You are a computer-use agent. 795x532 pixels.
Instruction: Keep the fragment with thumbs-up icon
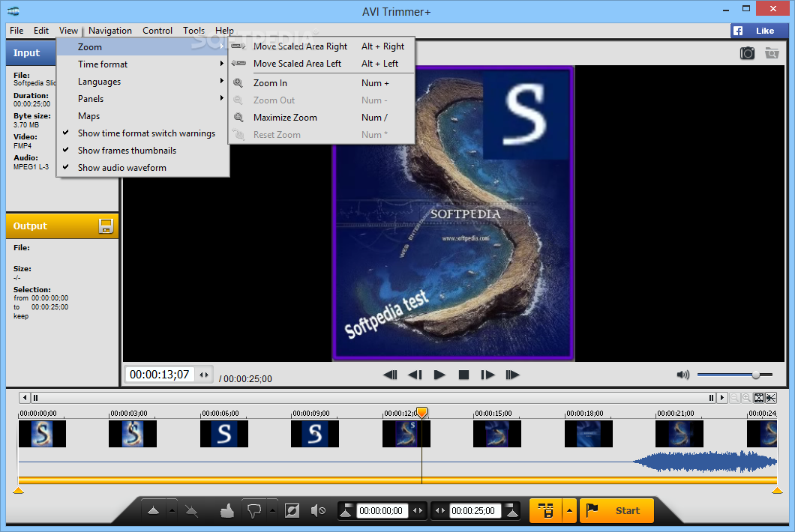(227, 511)
